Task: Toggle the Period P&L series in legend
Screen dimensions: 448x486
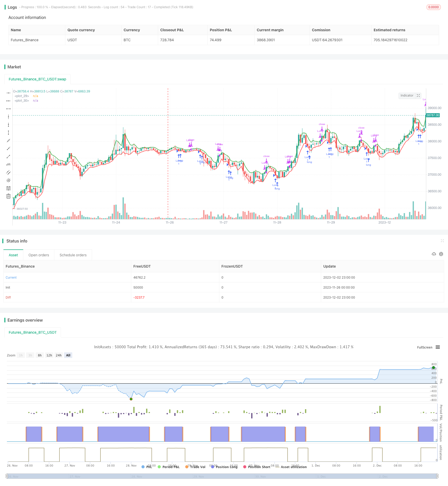Action: [169, 467]
